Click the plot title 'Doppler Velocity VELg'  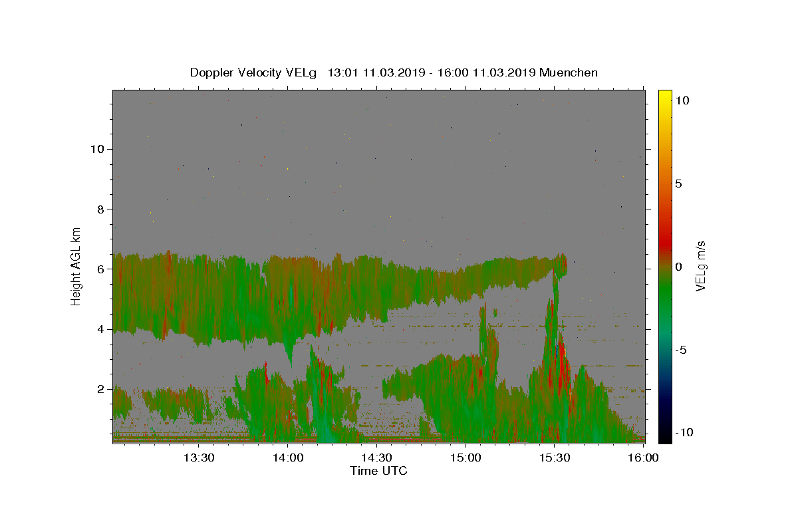pos(255,73)
